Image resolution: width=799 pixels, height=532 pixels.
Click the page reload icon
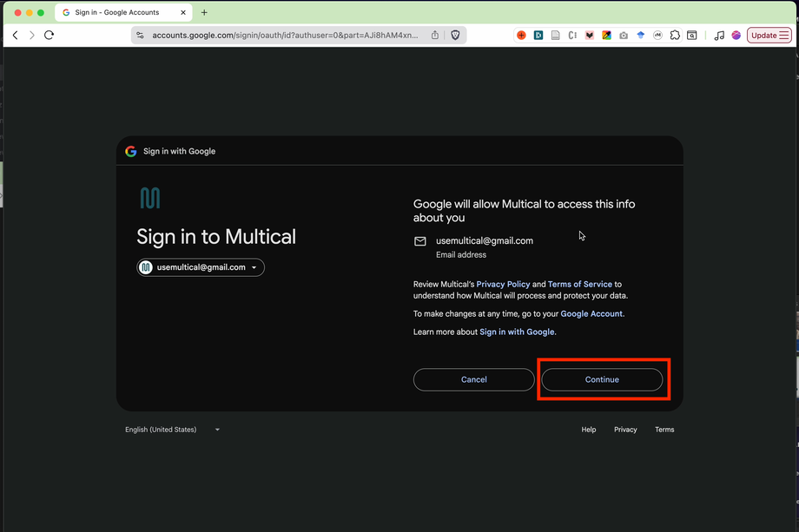[x=49, y=35]
